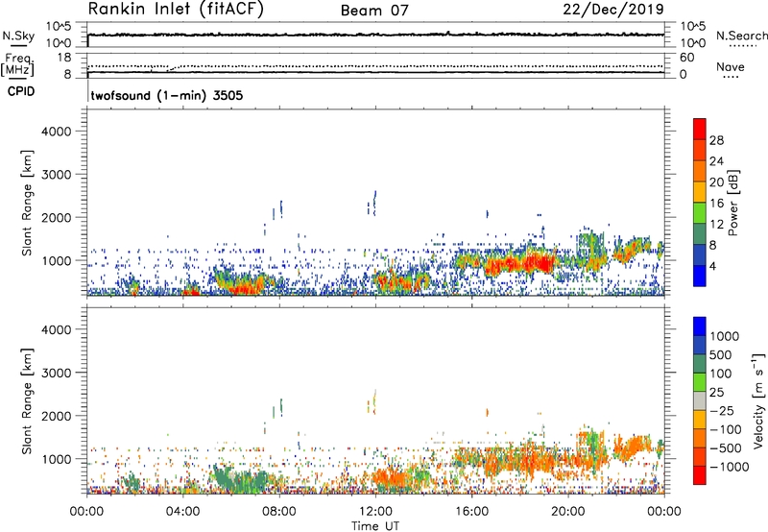Click the grey band of the velocity colorbar
This screenshot has height=532, width=768.
(x=700, y=400)
